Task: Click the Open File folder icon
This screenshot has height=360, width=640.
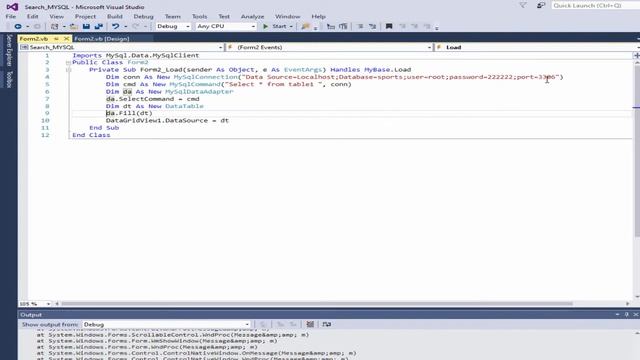Action: (x=73, y=27)
